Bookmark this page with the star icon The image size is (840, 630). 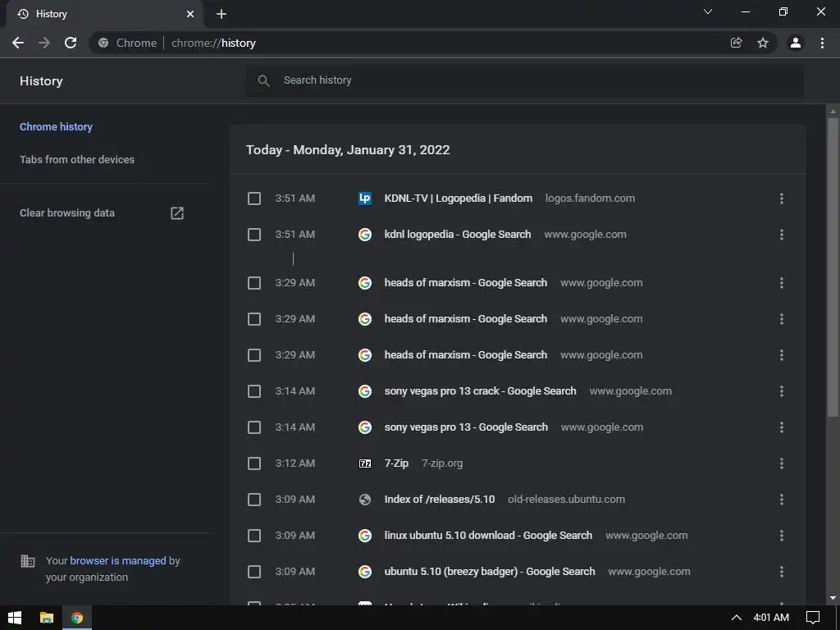point(763,43)
